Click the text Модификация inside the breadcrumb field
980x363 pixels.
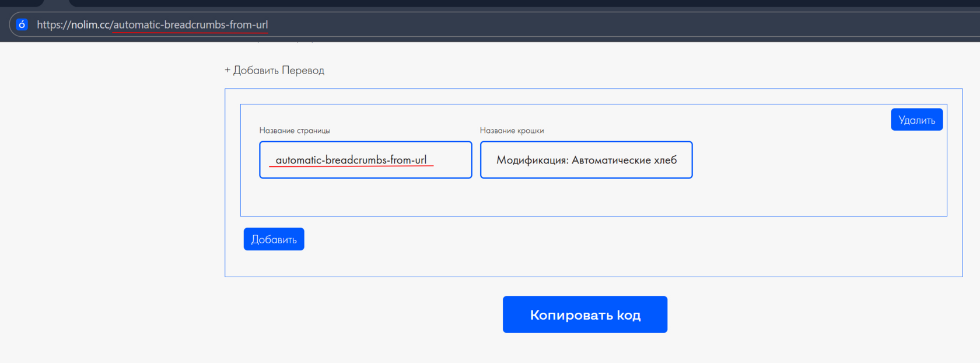click(532, 160)
